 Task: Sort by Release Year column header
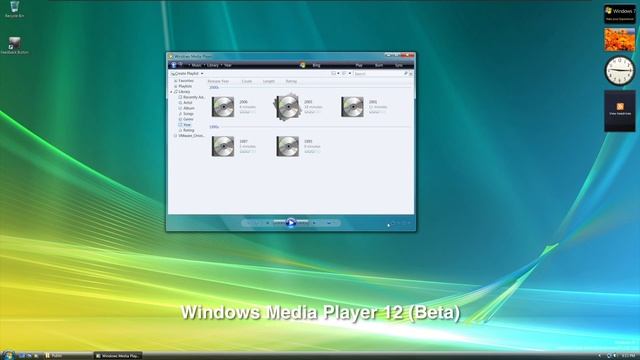(218, 81)
